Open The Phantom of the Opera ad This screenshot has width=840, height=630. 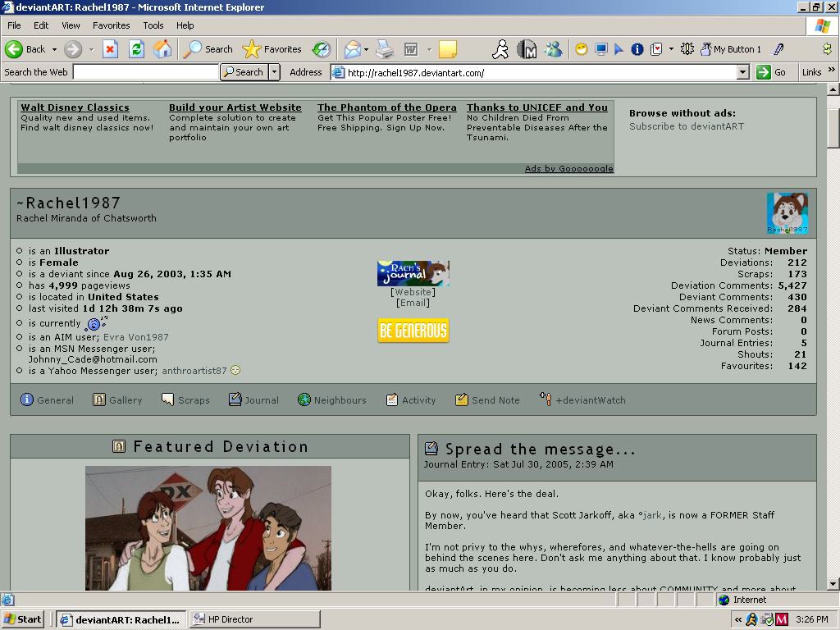pos(387,107)
